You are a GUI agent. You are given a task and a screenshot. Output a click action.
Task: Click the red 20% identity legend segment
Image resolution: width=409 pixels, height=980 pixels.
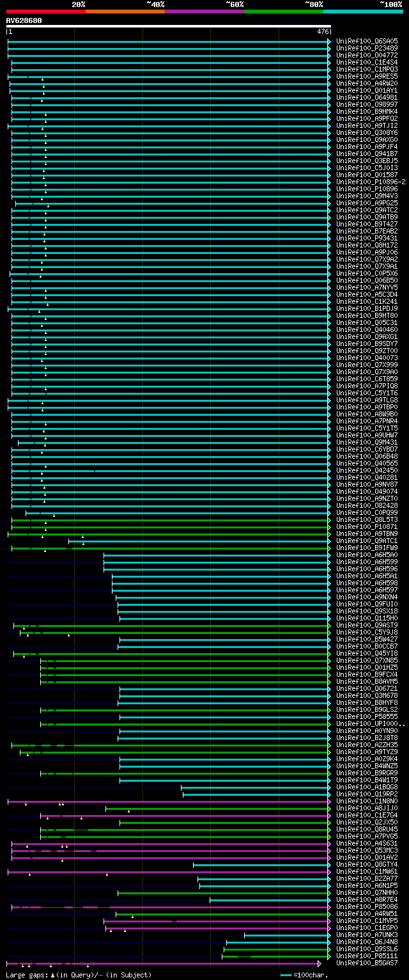(45, 12)
